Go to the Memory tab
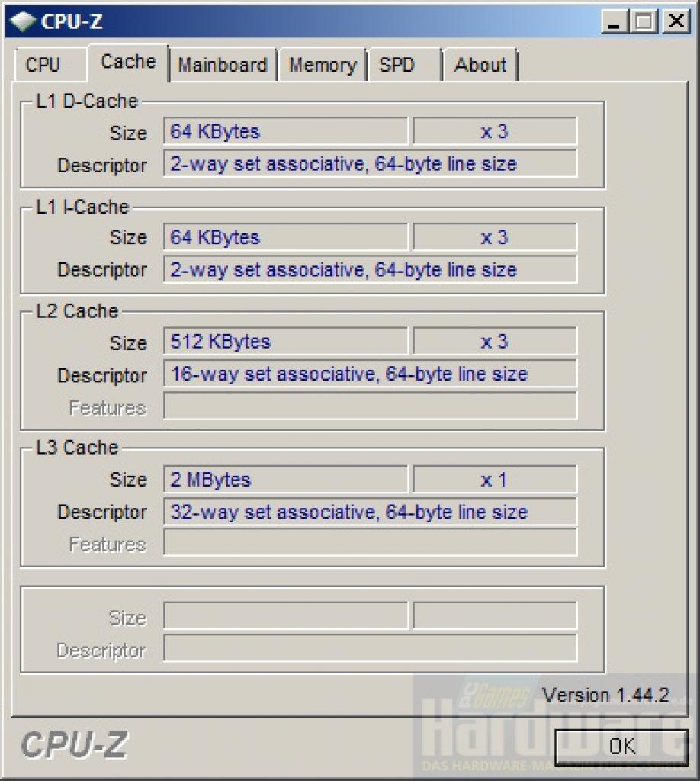 click(x=323, y=65)
